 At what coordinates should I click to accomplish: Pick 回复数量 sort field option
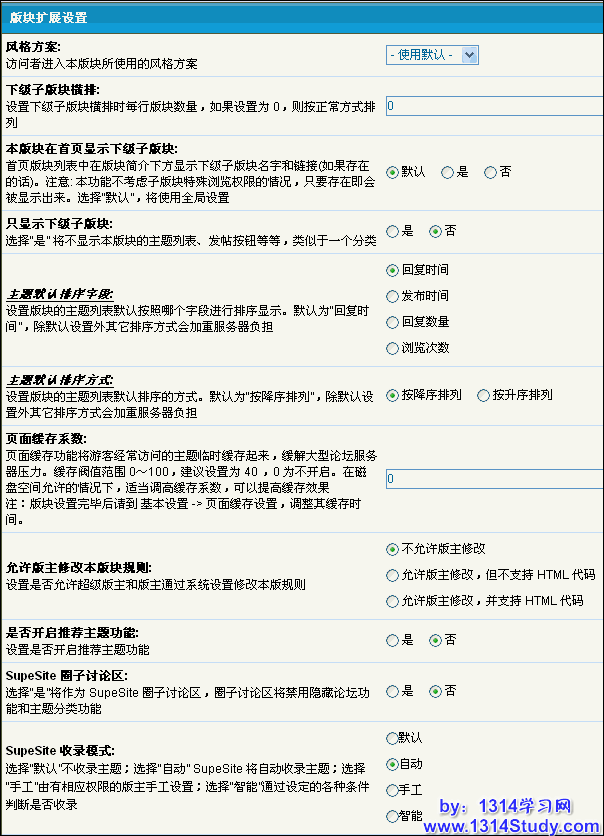393,322
